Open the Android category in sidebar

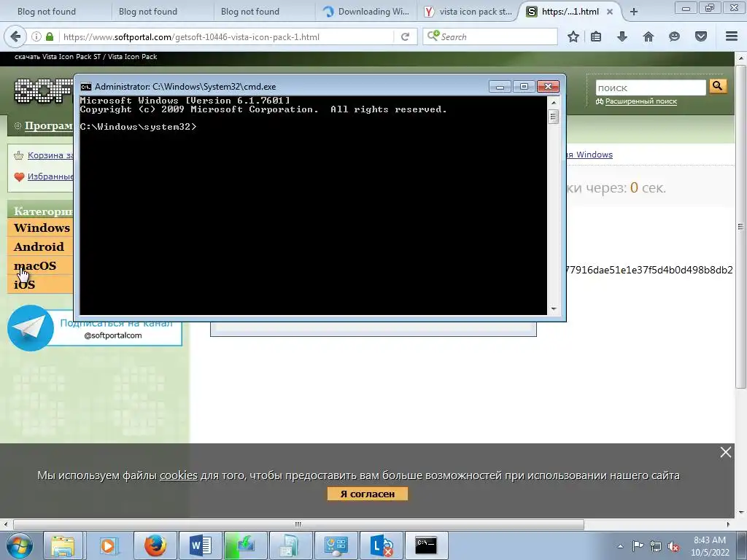click(39, 246)
